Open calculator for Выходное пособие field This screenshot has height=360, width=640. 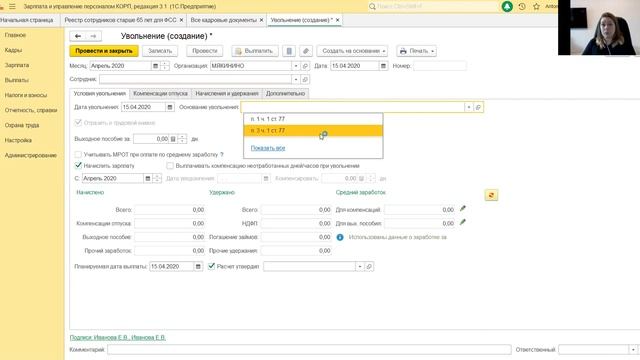pyautogui.click(x=173, y=139)
